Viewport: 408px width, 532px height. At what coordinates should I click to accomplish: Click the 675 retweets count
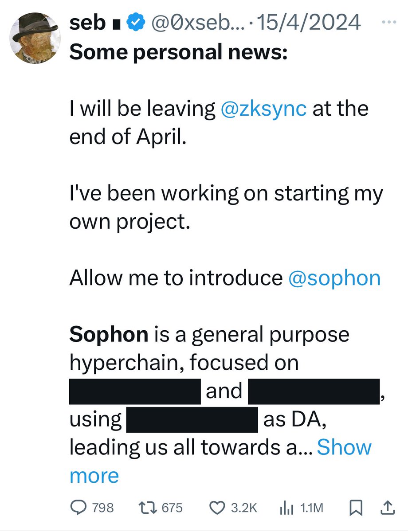coord(173,507)
